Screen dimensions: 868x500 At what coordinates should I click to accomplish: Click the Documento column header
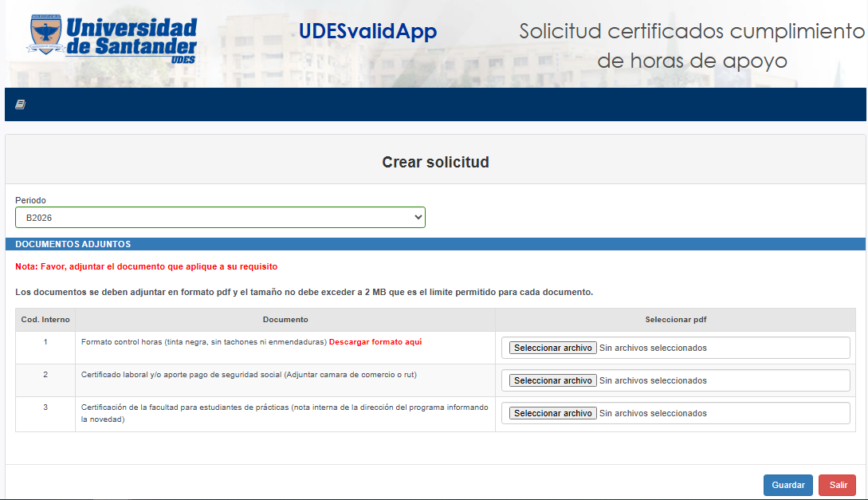click(285, 320)
